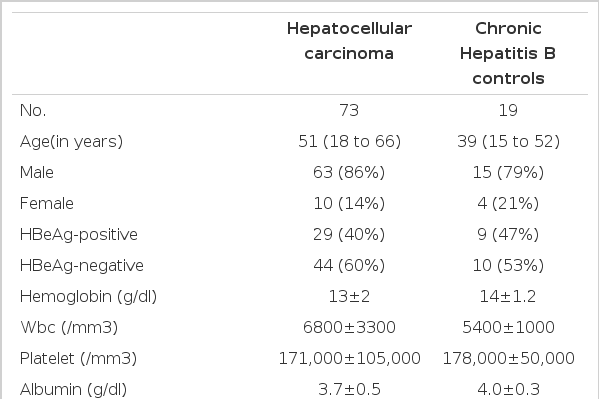Select the HBeAg-positive row label
The width and height of the screenshot is (599, 399).
point(79,234)
